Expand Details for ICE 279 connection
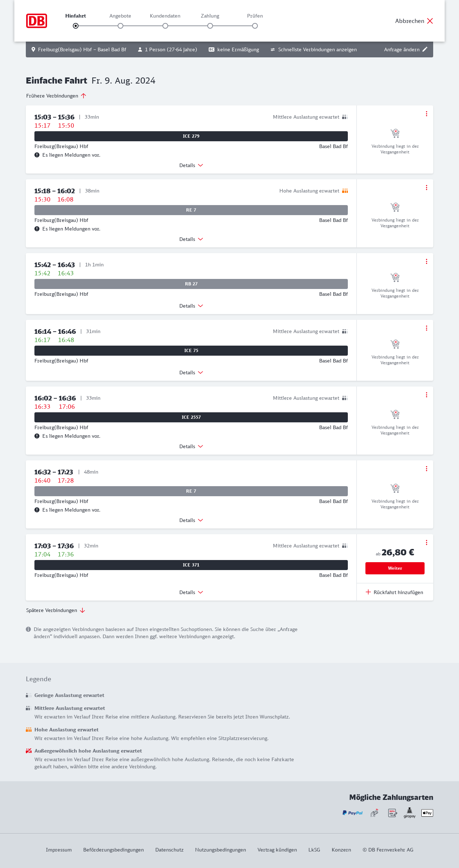The width and height of the screenshot is (459, 868). [191, 165]
